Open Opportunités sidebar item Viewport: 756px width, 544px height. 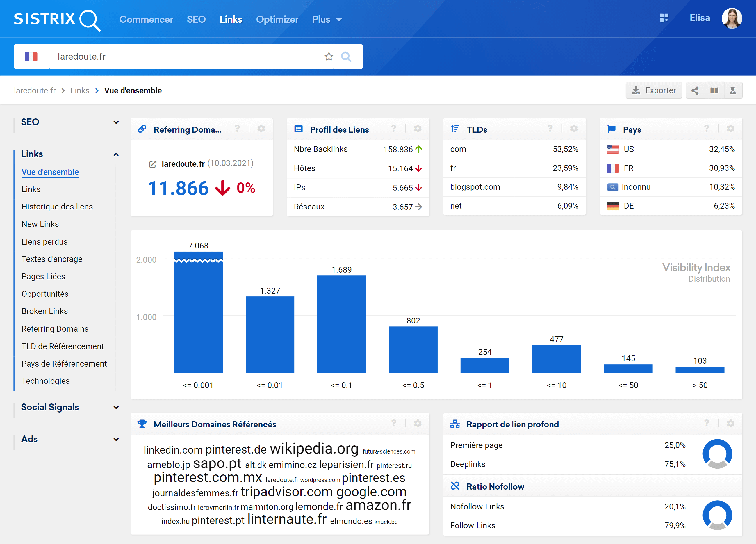(x=45, y=294)
